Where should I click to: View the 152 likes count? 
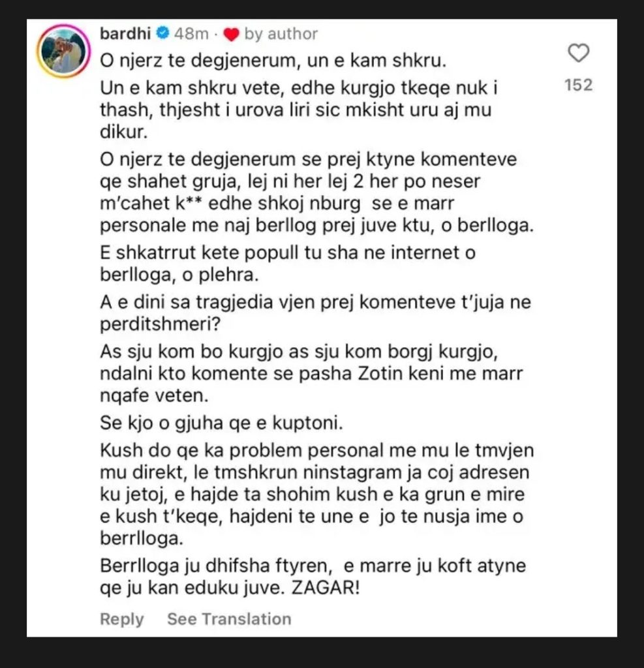coord(578,85)
